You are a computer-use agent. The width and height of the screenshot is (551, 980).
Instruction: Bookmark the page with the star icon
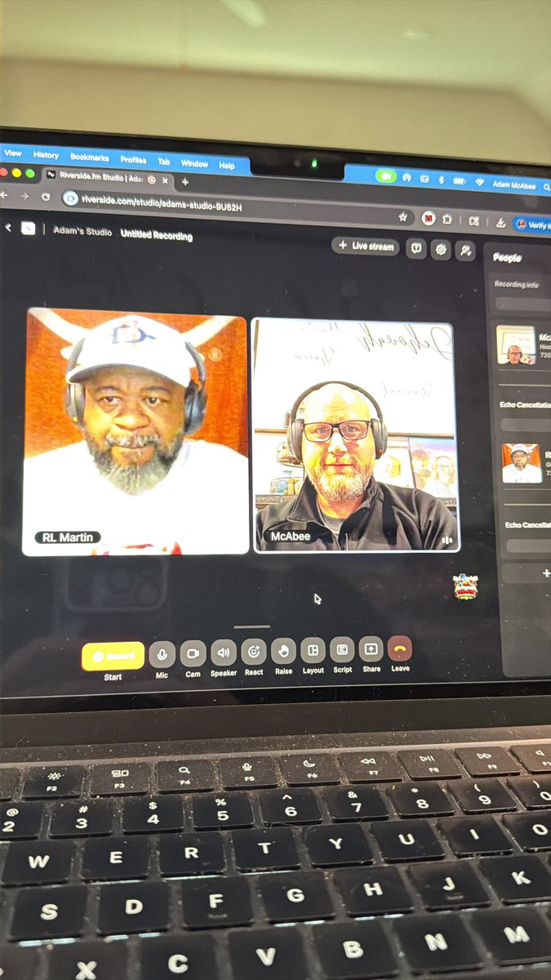pyautogui.click(x=402, y=217)
